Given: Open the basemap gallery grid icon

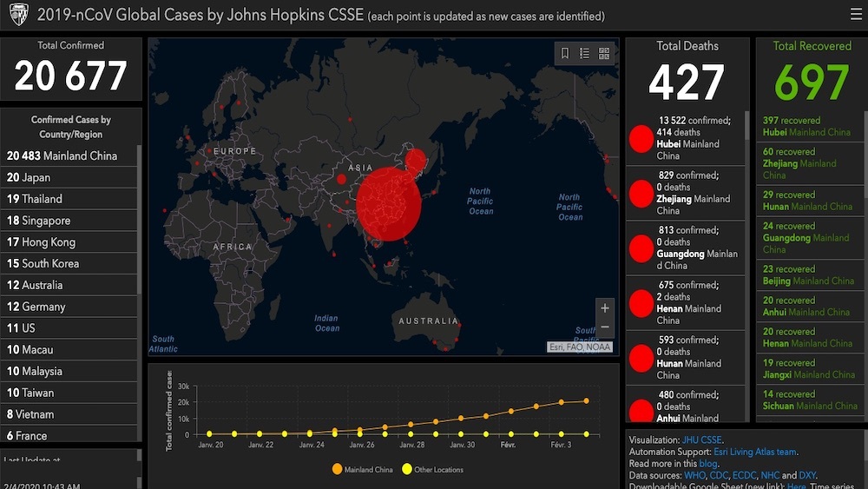Looking at the screenshot, I should click(x=604, y=53).
